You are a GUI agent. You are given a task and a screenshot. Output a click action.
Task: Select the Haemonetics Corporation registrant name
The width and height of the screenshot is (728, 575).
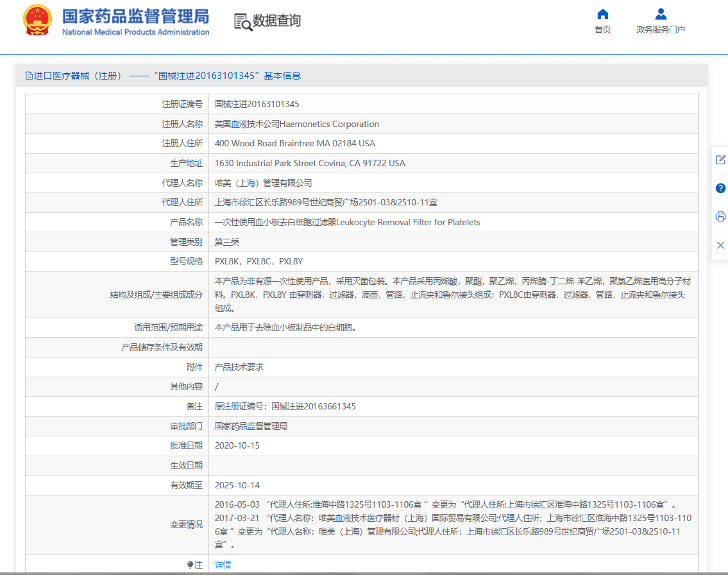[297, 124]
